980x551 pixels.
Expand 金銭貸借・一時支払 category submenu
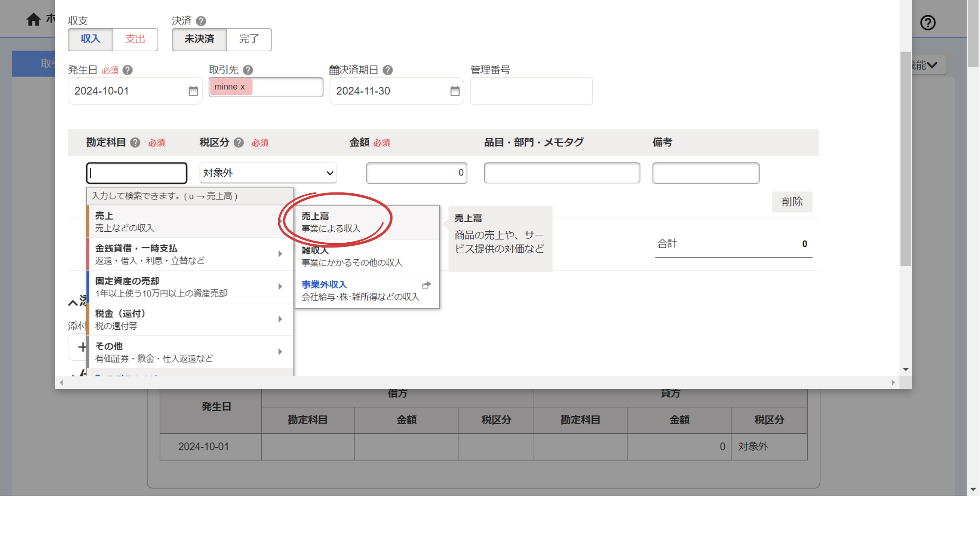pos(190,254)
